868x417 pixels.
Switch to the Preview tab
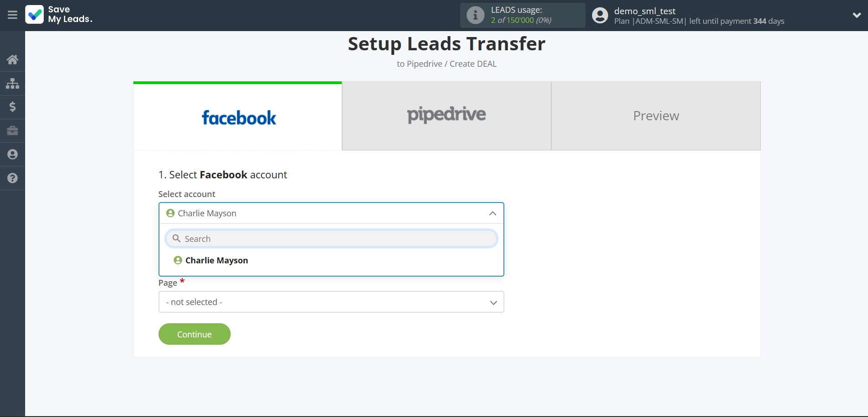[656, 116]
